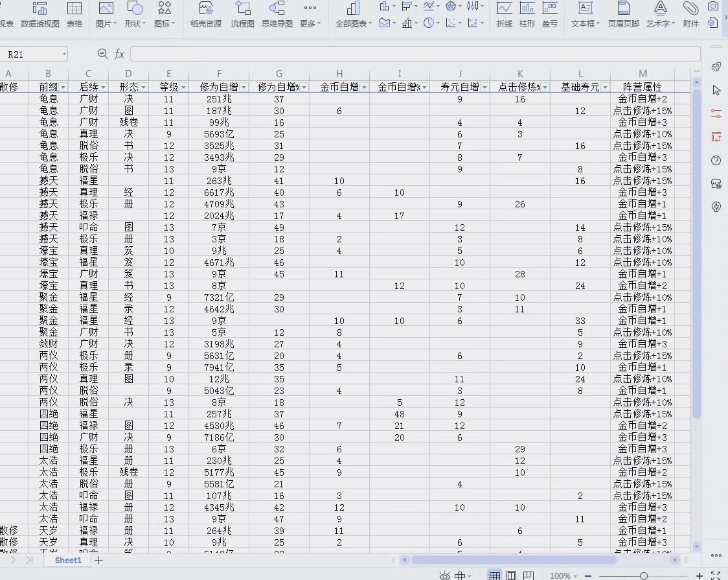This screenshot has width=728, height=580.
Task: Open the help question-mark icon in sidebar
Action: click(x=716, y=160)
